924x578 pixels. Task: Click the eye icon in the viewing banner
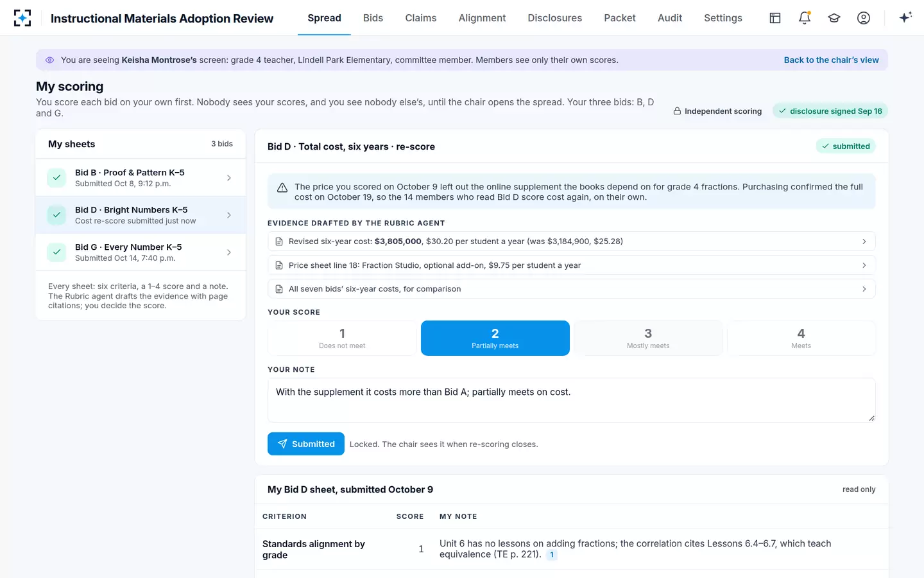pos(49,60)
